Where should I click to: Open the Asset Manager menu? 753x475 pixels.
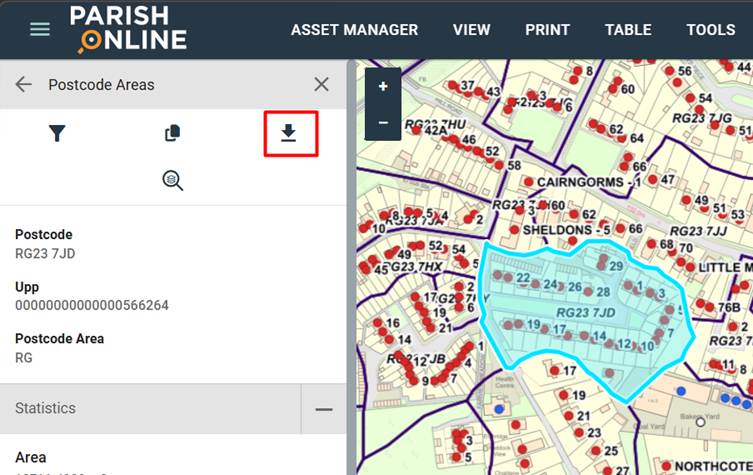(x=354, y=30)
